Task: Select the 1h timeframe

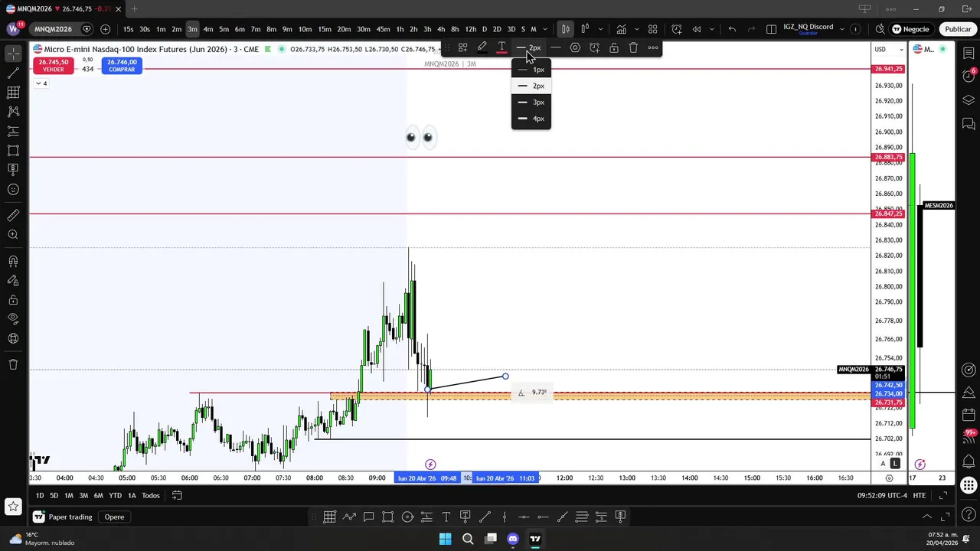Action: (x=400, y=29)
